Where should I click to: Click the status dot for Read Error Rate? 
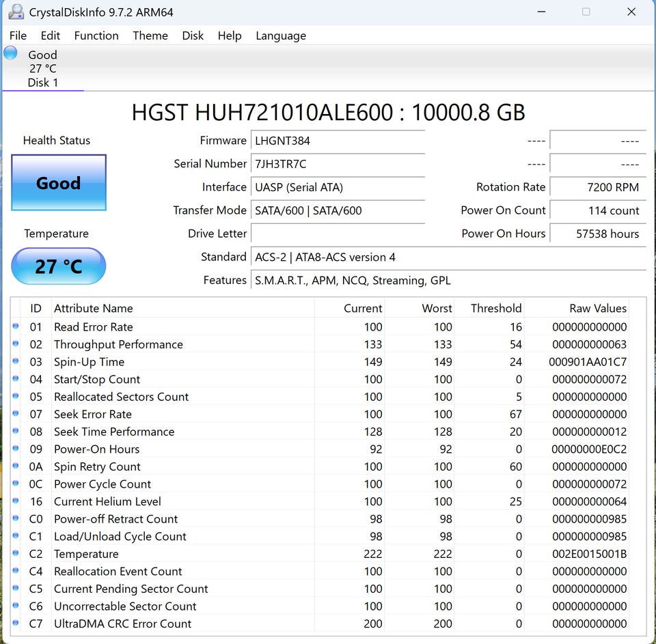(16, 326)
